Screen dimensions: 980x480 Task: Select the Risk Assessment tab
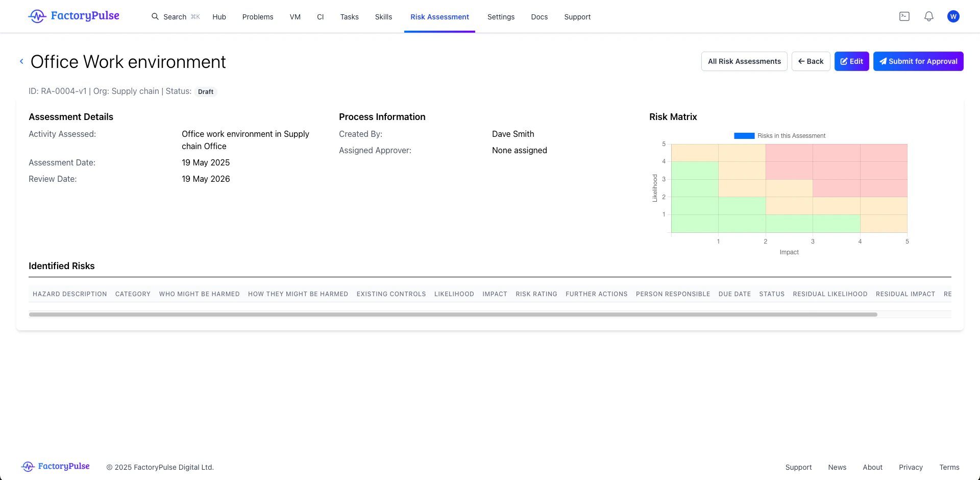(x=439, y=17)
